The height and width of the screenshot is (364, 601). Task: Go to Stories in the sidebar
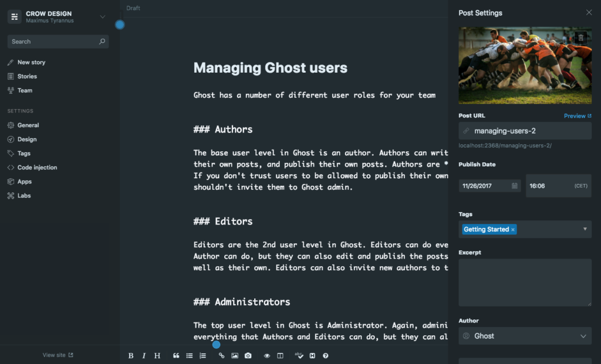click(28, 76)
